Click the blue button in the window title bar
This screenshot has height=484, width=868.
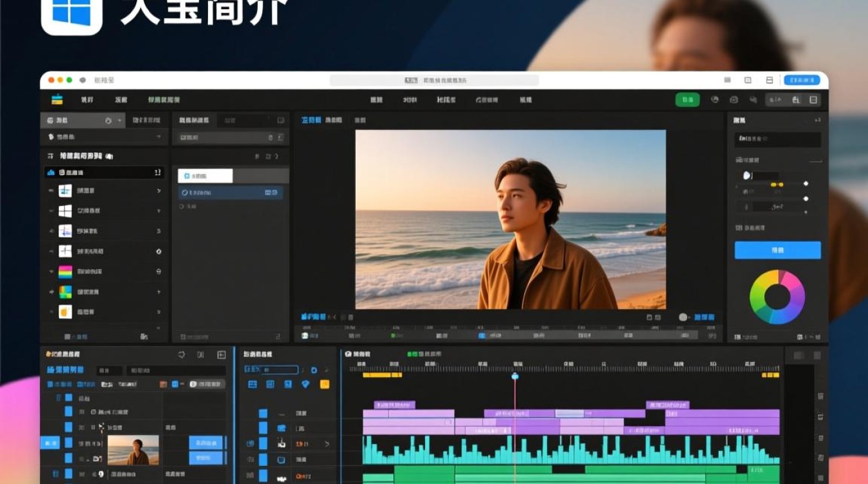(801, 80)
